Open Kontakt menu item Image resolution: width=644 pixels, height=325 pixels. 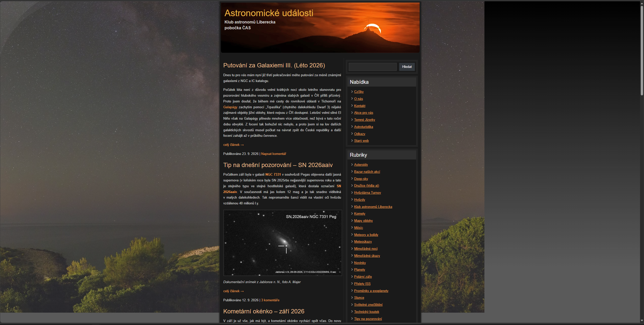(x=360, y=106)
